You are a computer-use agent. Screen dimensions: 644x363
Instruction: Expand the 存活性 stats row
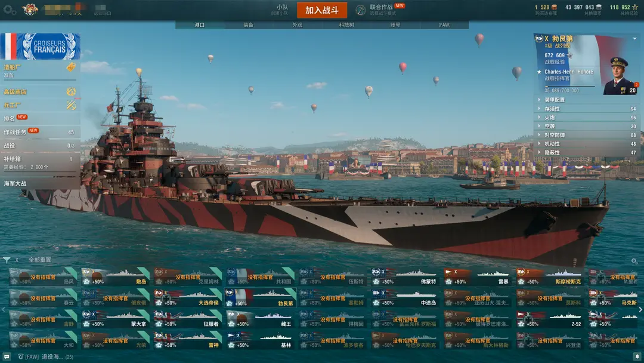point(587,109)
